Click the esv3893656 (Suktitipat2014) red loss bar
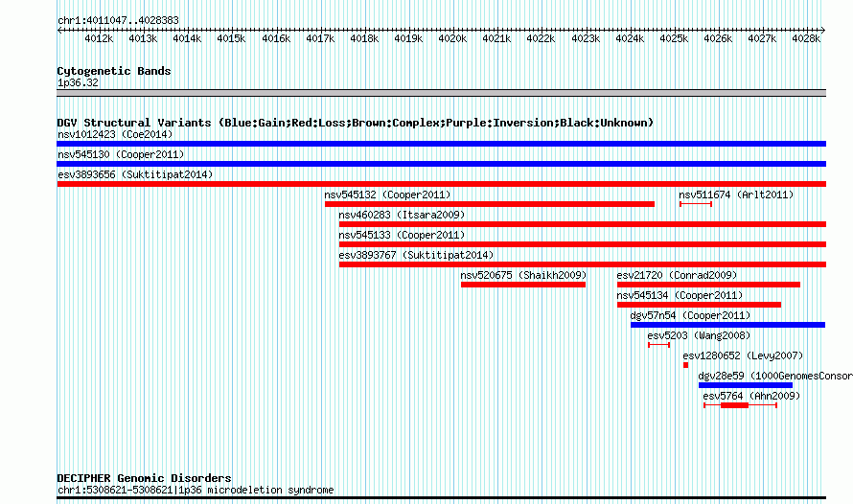 point(441,184)
